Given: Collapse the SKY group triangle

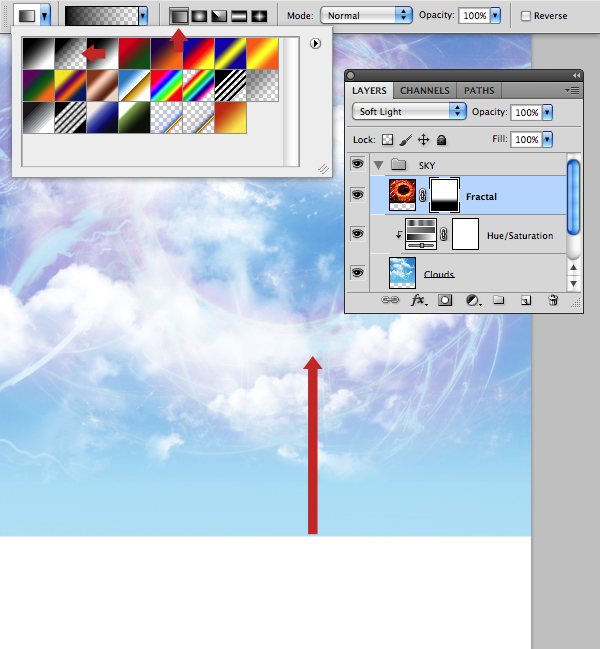Looking at the screenshot, I should [378, 165].
